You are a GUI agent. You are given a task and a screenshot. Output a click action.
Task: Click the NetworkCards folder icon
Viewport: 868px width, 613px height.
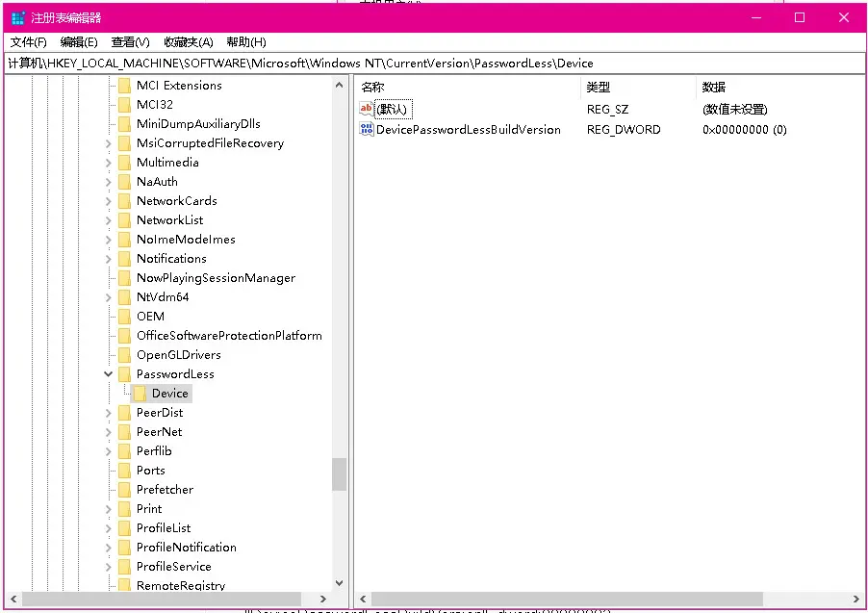(124, 201)
